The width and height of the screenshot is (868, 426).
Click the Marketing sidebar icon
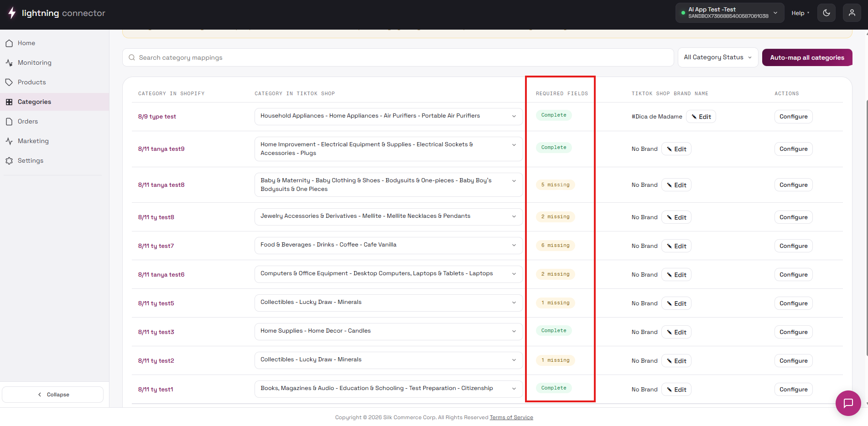tap(9, 141)
